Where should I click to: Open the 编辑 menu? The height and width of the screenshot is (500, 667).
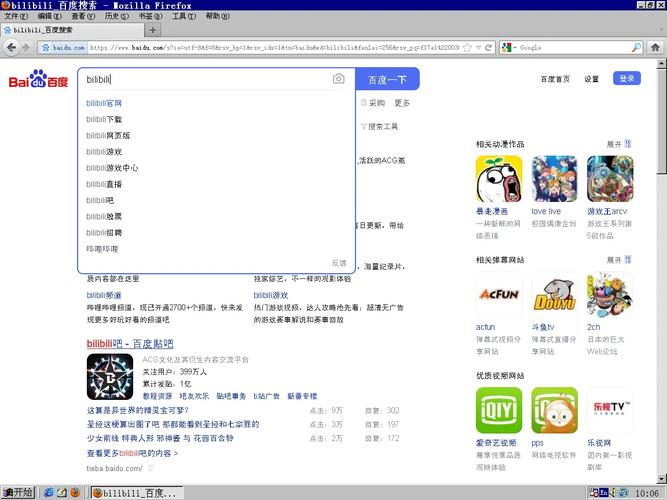coord(49,16)
